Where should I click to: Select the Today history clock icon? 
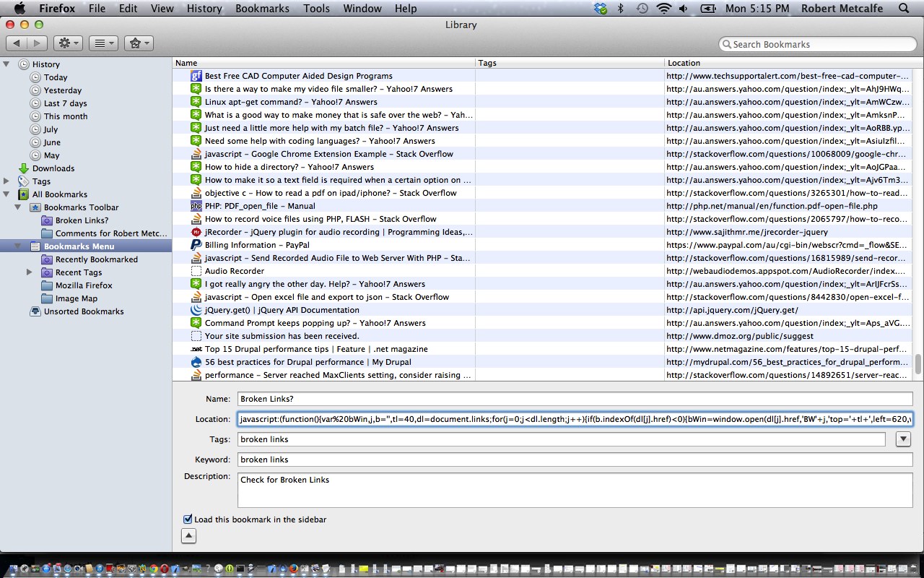pyautogui.click(x=35, y=77)
